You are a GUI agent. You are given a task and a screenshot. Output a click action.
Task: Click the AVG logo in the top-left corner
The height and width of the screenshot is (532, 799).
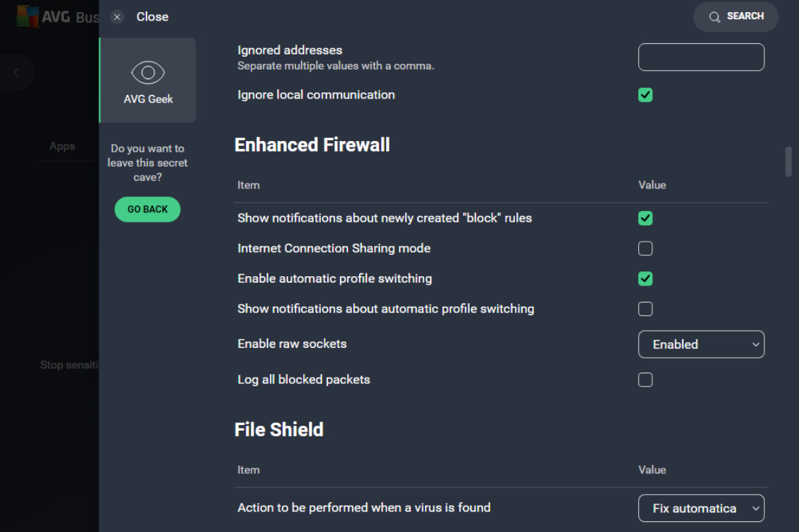[x=28, y=16]
